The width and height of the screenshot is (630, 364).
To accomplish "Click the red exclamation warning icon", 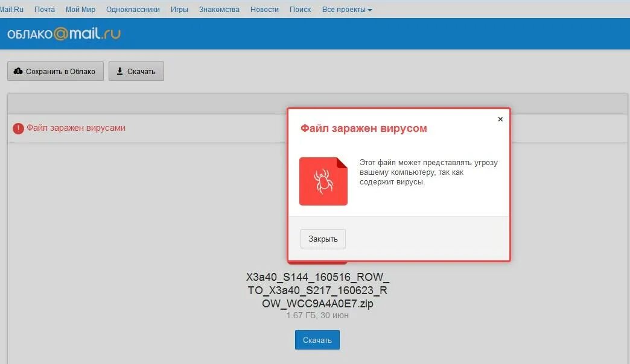I will coord(17,128).
